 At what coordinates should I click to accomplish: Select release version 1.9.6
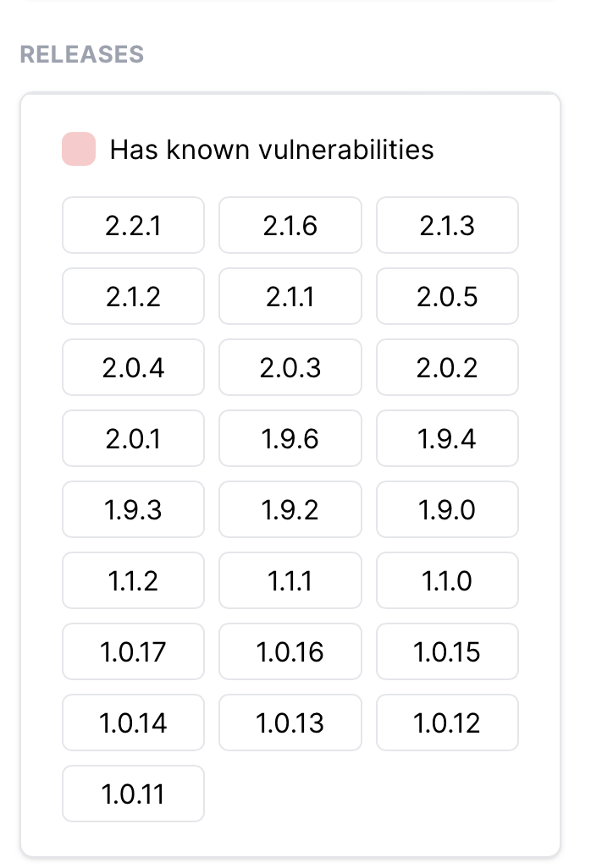(x=290, y=439)
